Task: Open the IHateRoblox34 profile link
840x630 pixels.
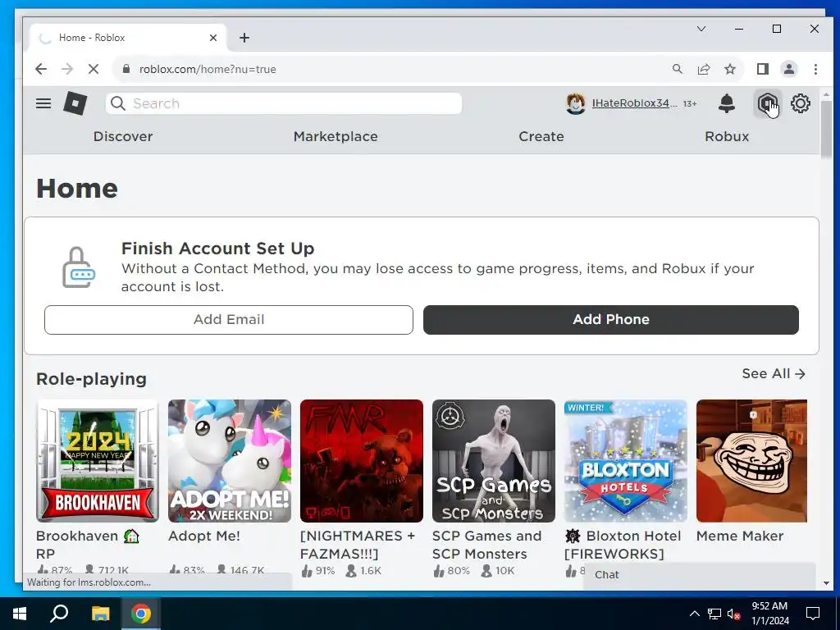Action: pyautogui.click(x=634, y=103)
